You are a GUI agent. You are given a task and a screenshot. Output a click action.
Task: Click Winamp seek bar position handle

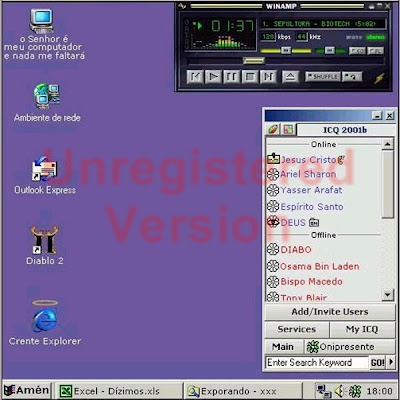point(254,61)
